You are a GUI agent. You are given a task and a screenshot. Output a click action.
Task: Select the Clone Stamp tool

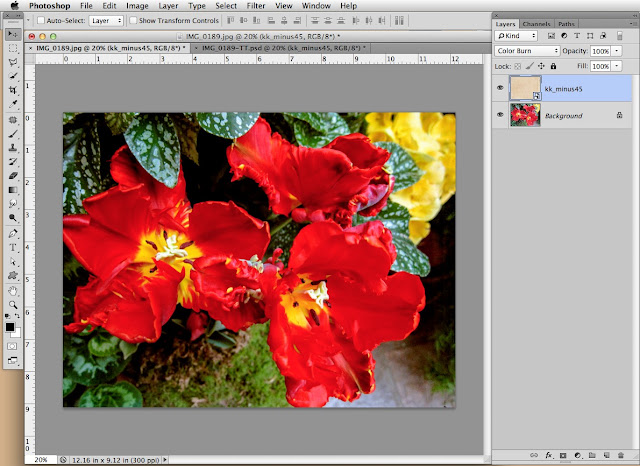[x=13, y=148]
